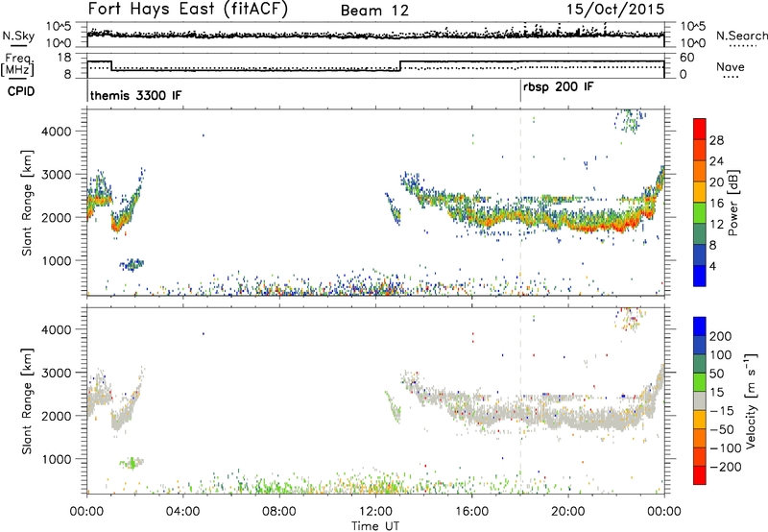Select the 'Beam 12' label
This screenshot has height=532, width=768.
[x=374, y=11]
